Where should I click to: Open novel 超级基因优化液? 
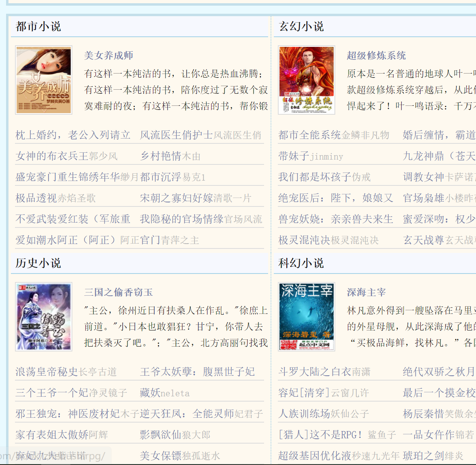click(315, 456)
